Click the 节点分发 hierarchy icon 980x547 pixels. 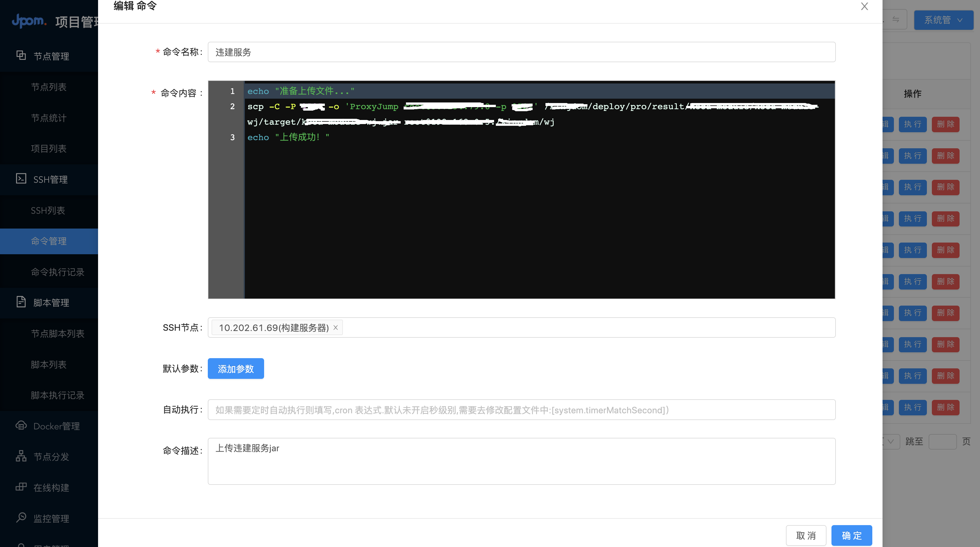(21, 456)
